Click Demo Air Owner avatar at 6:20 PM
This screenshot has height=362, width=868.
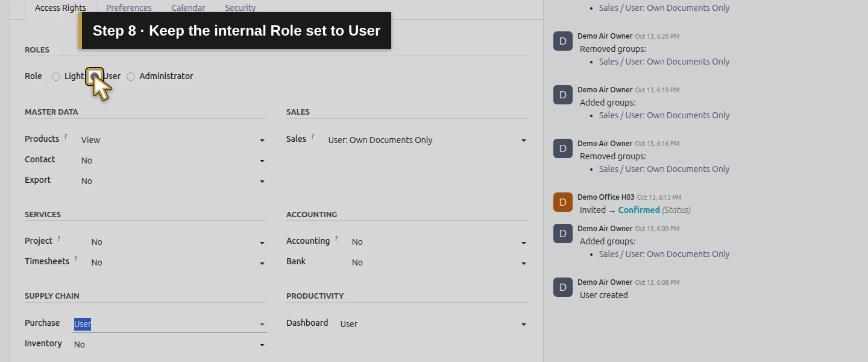pyautogui.click(x=563, y=41)
